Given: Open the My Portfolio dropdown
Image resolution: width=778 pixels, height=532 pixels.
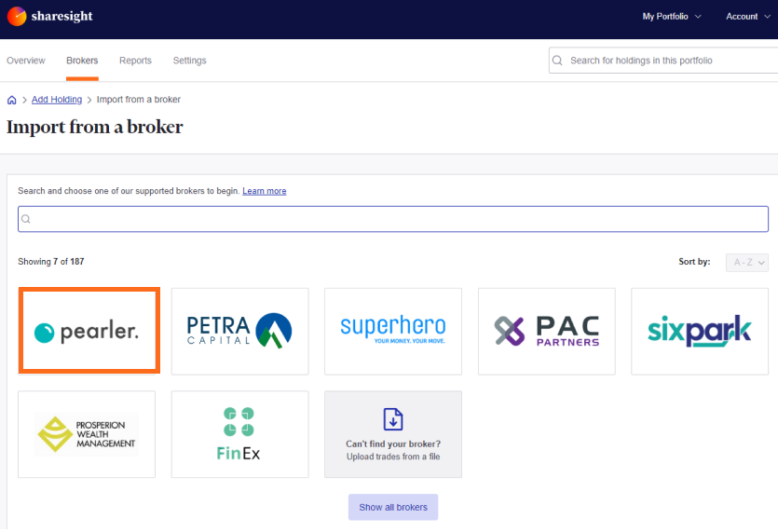Looking at the screenshot, I should pos(672,17).
